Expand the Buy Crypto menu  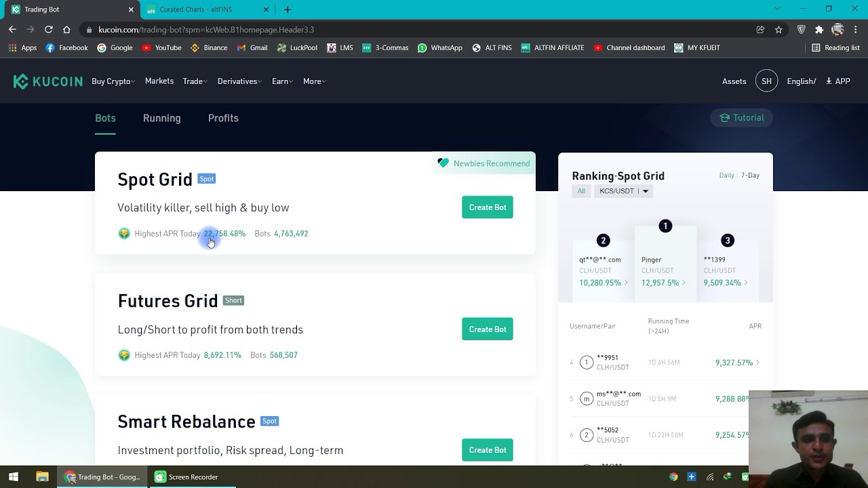tap(113, 81)
